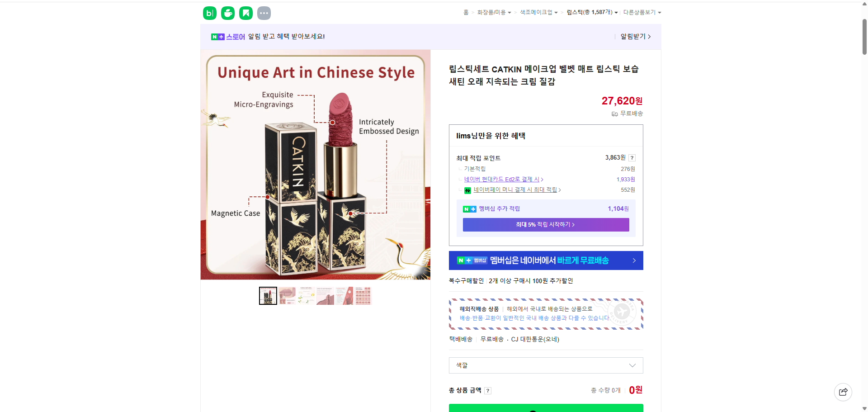Open the gray more options ellipsis icon
868x412 pixels.
[264, 13]
